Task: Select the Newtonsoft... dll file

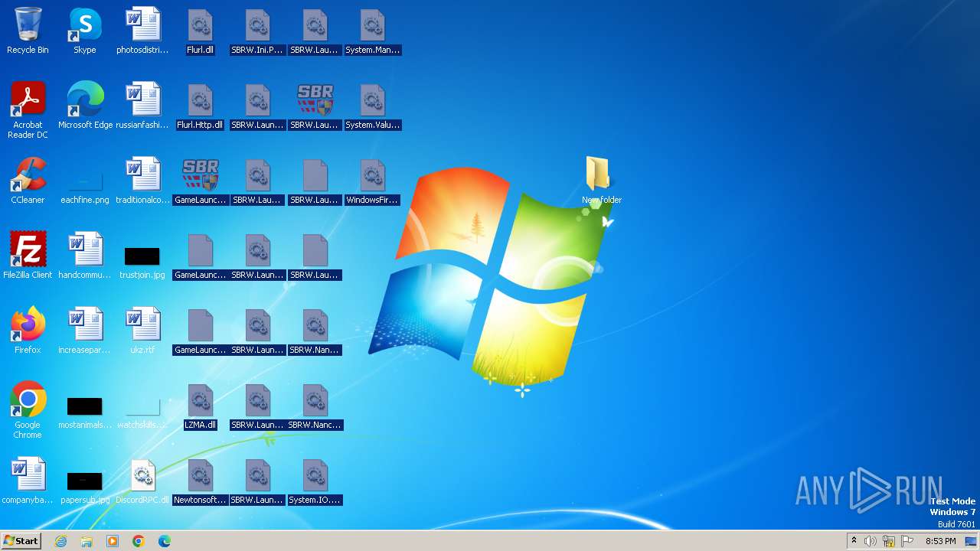Action: pyautogui.click(x=201, y=481)
